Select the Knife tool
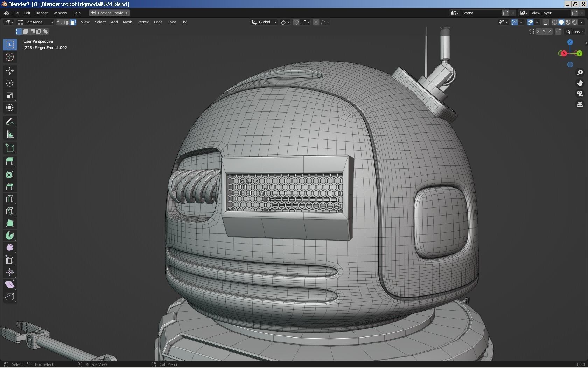Image resolution: width=588 pixels, height=368 pixels. coord(10,211)
